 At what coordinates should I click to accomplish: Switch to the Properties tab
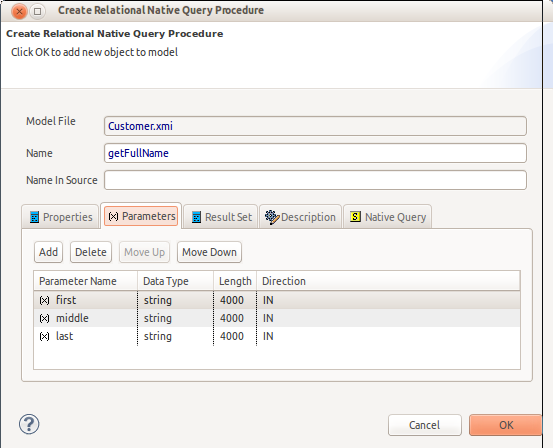click(60, 217)
